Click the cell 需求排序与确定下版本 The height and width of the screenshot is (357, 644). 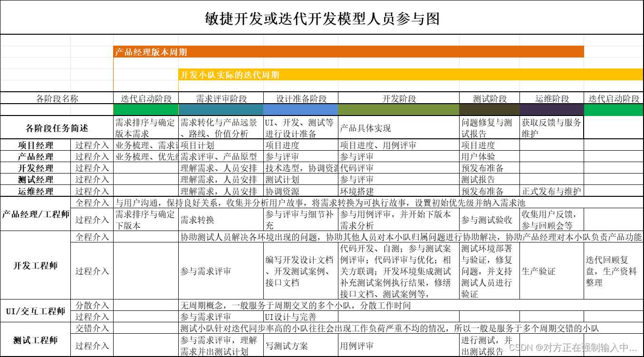146,220
